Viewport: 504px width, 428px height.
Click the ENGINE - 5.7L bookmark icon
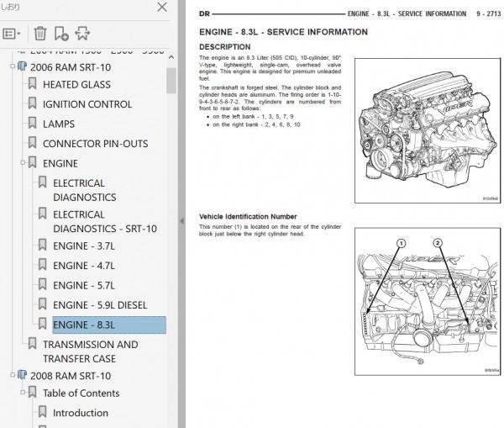[43, 284]
